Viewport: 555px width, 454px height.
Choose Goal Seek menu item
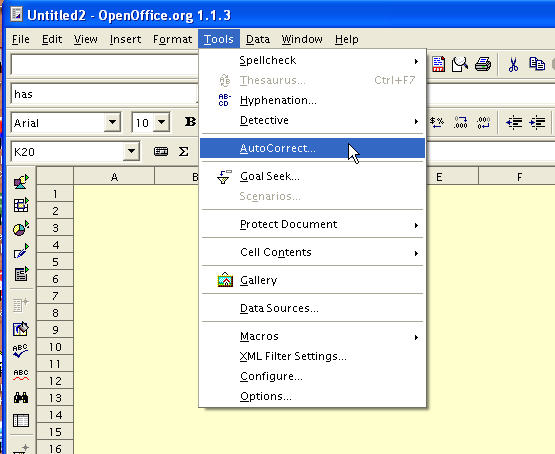pos(313,176)
